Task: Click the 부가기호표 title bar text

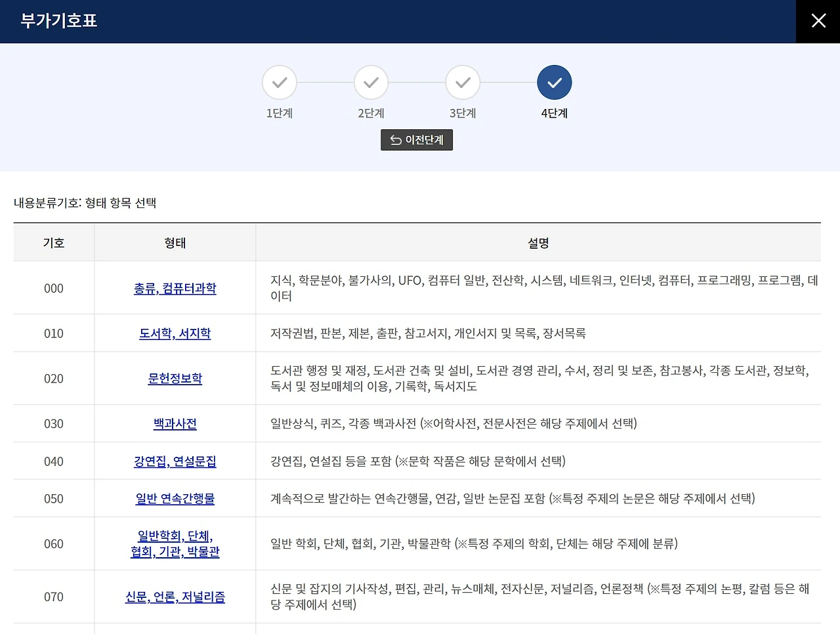Action: click(x=58, y=20)
